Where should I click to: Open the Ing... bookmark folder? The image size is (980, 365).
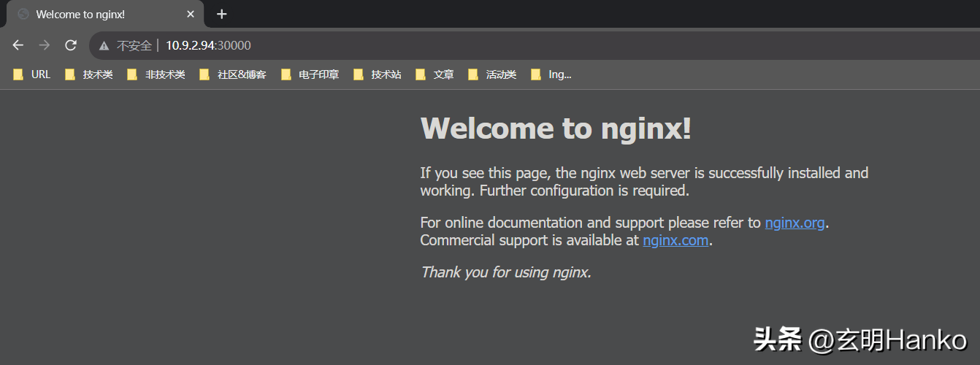(551, 74)
